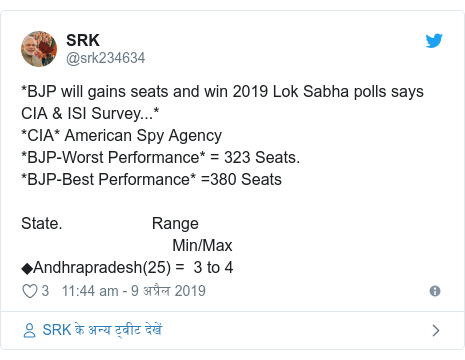Click the 'State.' column heading text
This screenshot has height=360, width=465.
click(42, 223)
